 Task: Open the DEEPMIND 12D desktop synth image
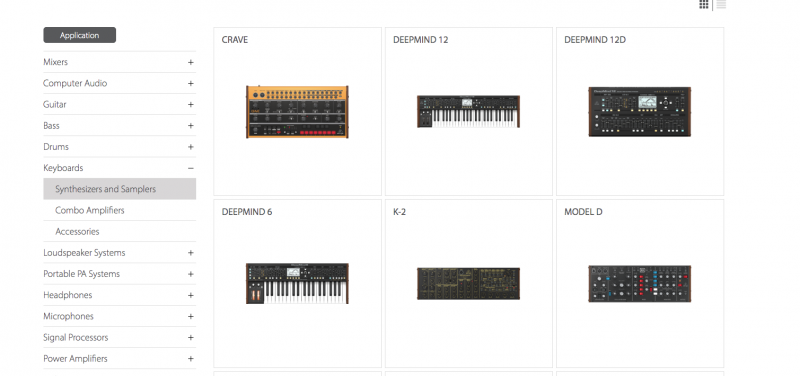coord(640,112)
